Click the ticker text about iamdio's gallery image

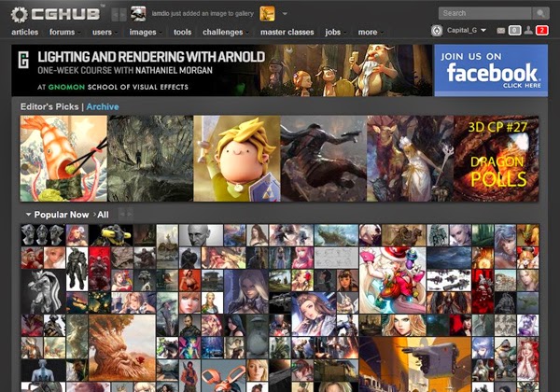203,14
